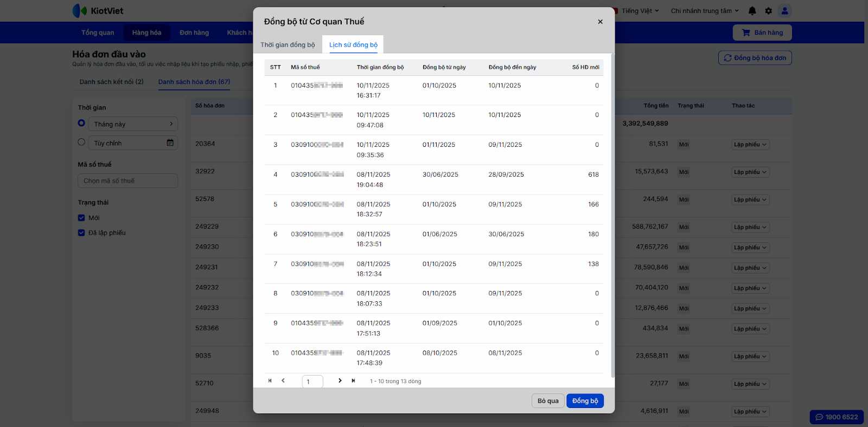Select the Tháng này radio button
The height and width of the screenshot is (427, 868).
coord(81,123)
